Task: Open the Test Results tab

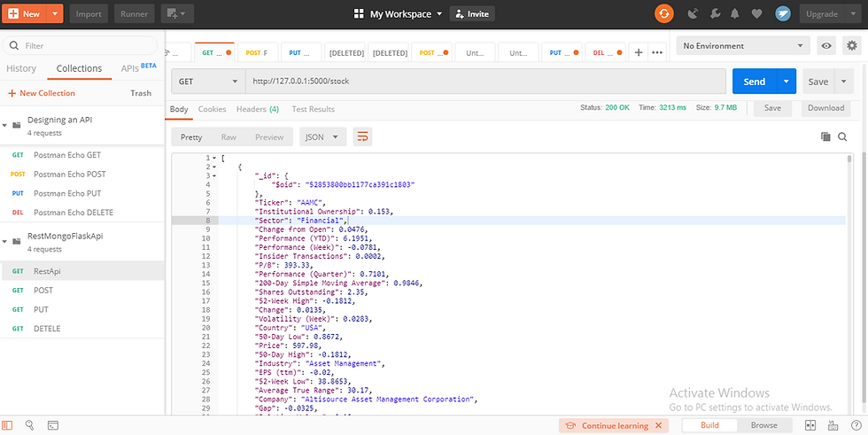Action: [x=314, y=109]
